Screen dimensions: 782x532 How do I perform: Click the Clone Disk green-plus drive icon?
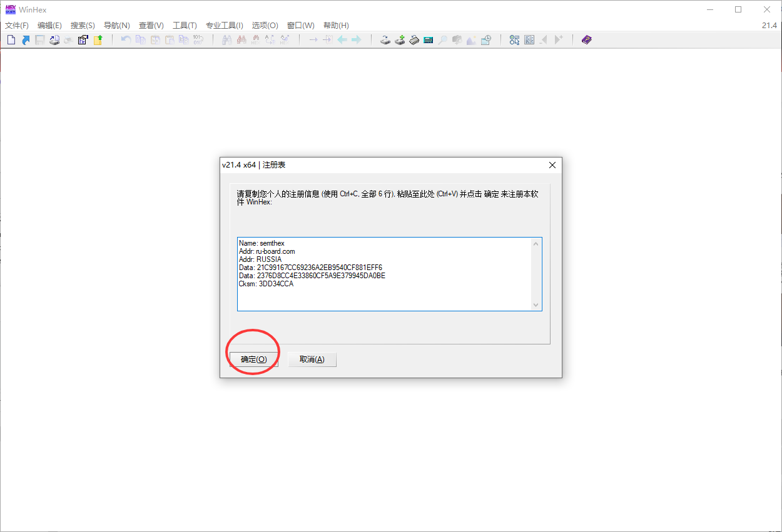(400, 40)
